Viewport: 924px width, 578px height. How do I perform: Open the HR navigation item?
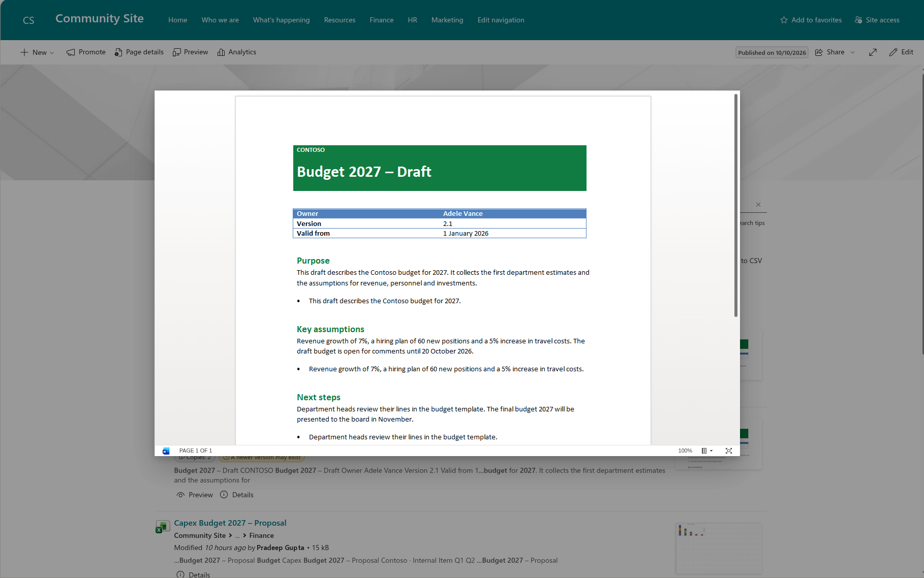pos(412,20)
